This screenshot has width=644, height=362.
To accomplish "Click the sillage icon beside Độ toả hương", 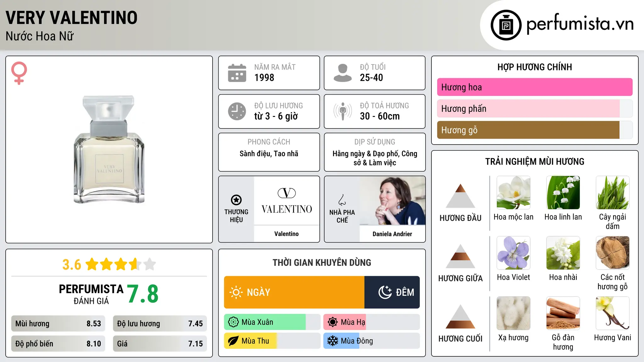I will (x=342, y=111).
